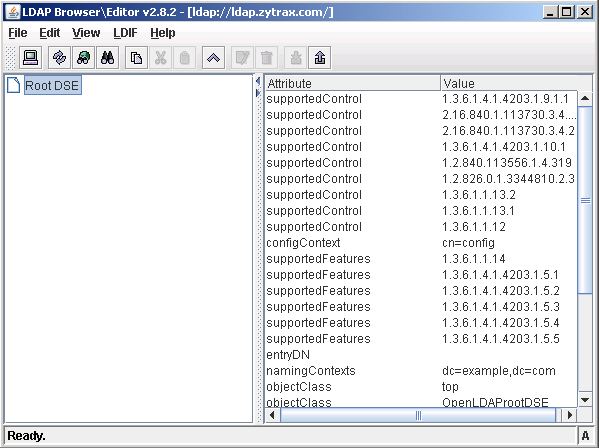599x448 pixels.
Task: Expand left pane using divider right arrow
Action: pos(258,93)
